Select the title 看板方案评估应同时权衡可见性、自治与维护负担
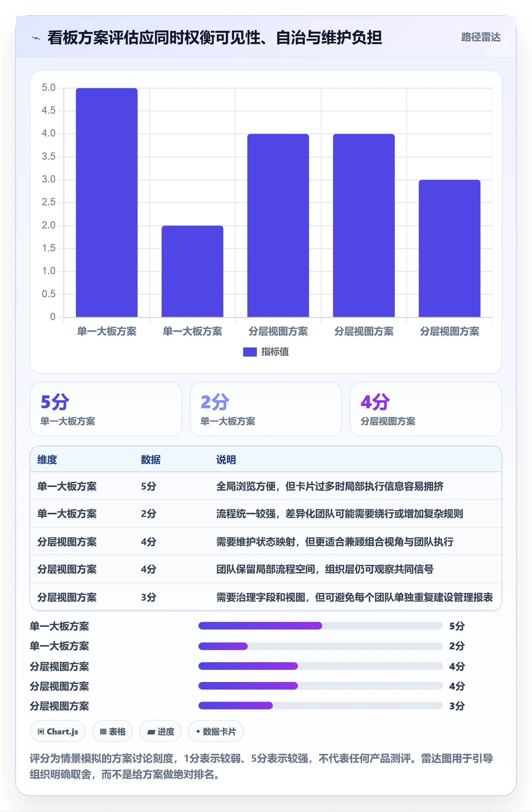This screenshot has width=532, height=812. click(x=215, y=38)
